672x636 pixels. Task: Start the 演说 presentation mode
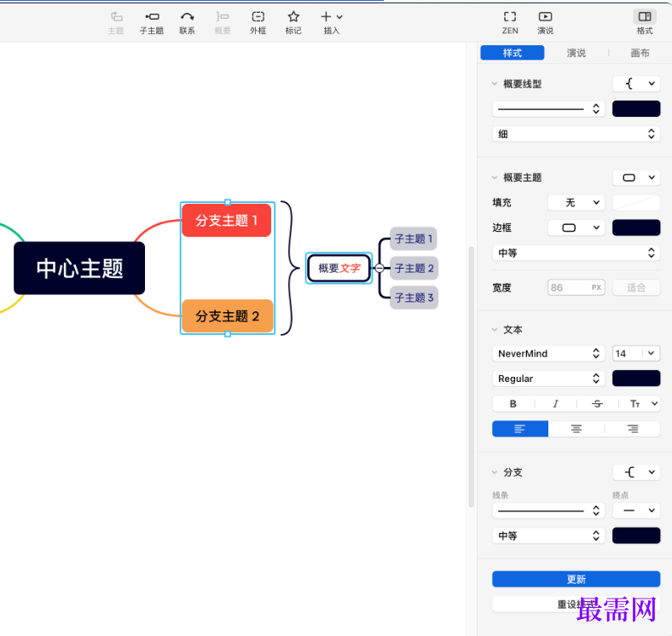545,17
